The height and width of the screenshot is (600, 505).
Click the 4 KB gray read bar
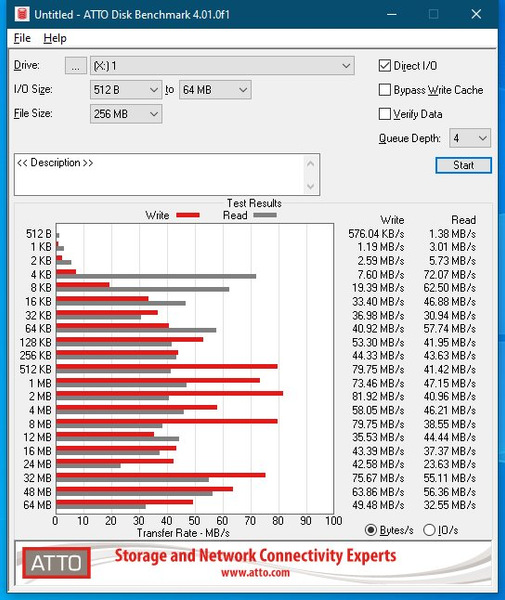156,276
